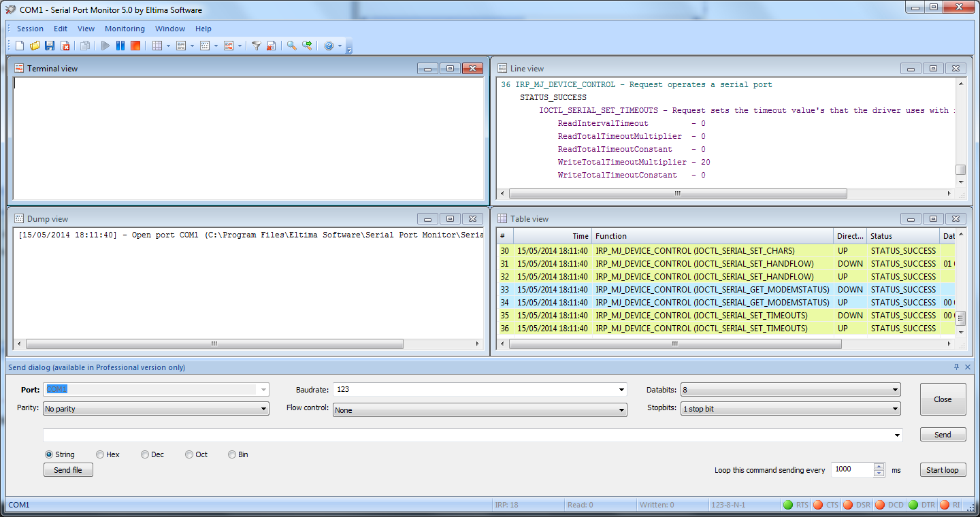Choose Bin as the send format
Viewport: 980px width, 517px height.
coord(231,454)
